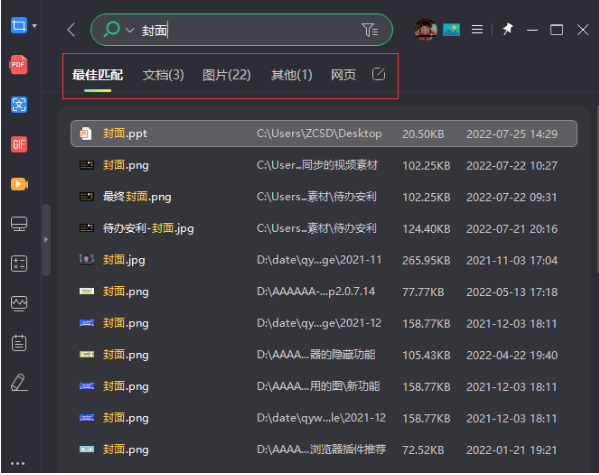Open the PDF tool in sidebar
The image size is (599, 475).
pos(18,65)
